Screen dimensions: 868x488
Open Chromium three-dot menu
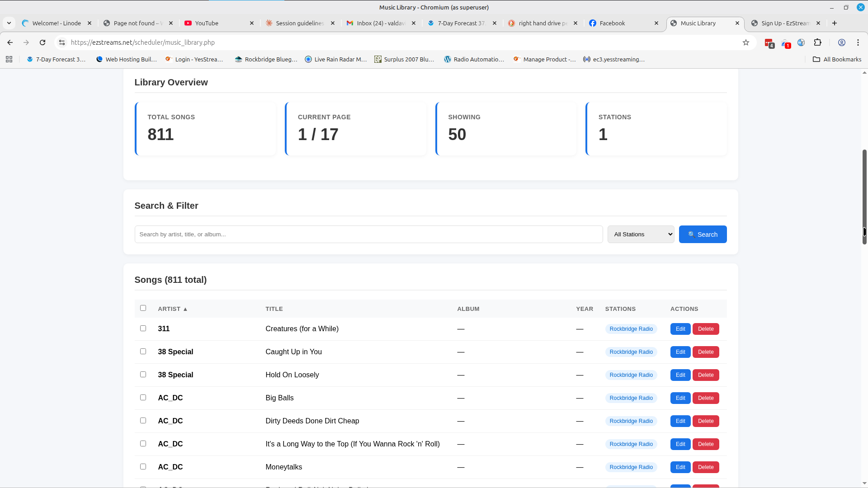(858, 42)
